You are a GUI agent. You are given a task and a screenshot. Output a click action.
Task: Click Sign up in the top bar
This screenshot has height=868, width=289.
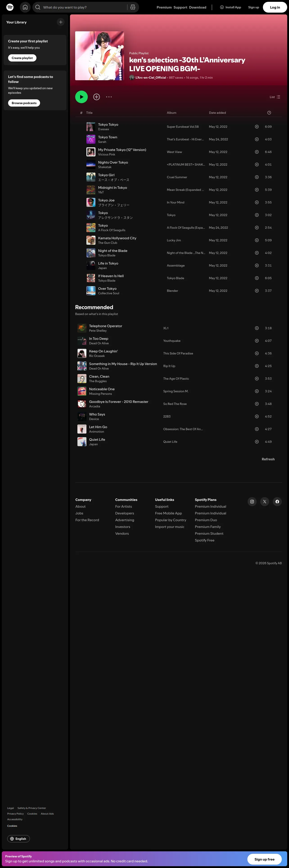tap(254, 7)
